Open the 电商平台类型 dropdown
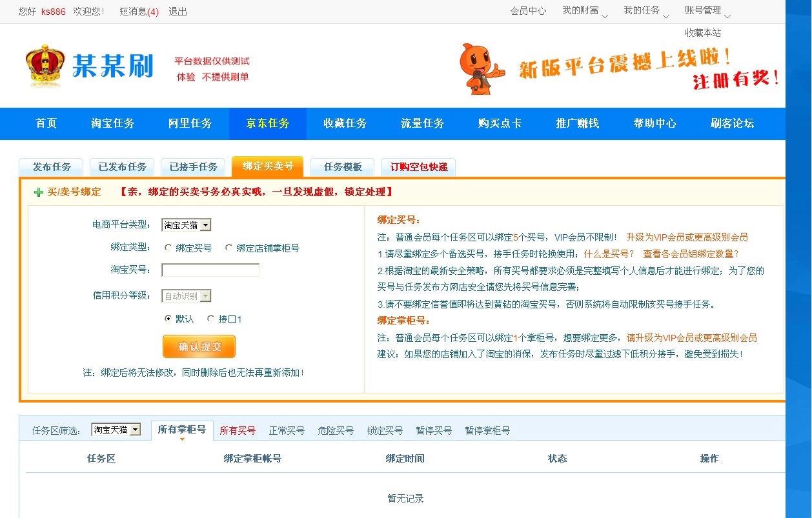Viewport: 812px width, 518px height. 186,225
